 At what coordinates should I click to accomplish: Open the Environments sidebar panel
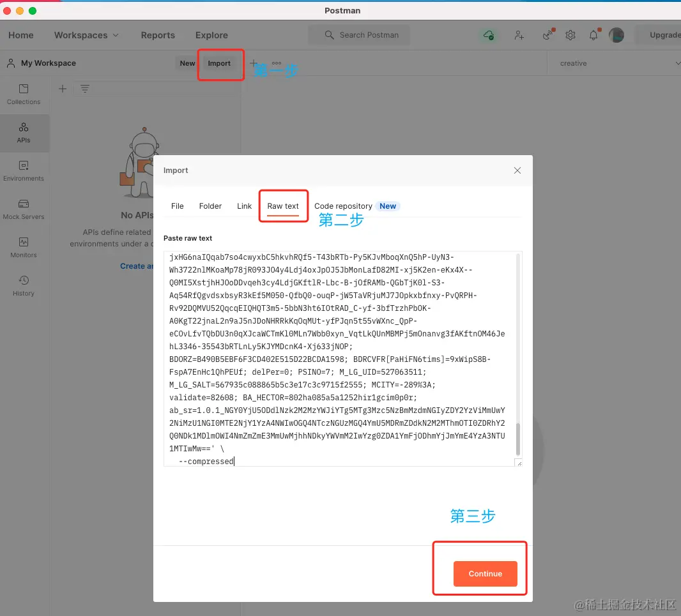[24, 171]
